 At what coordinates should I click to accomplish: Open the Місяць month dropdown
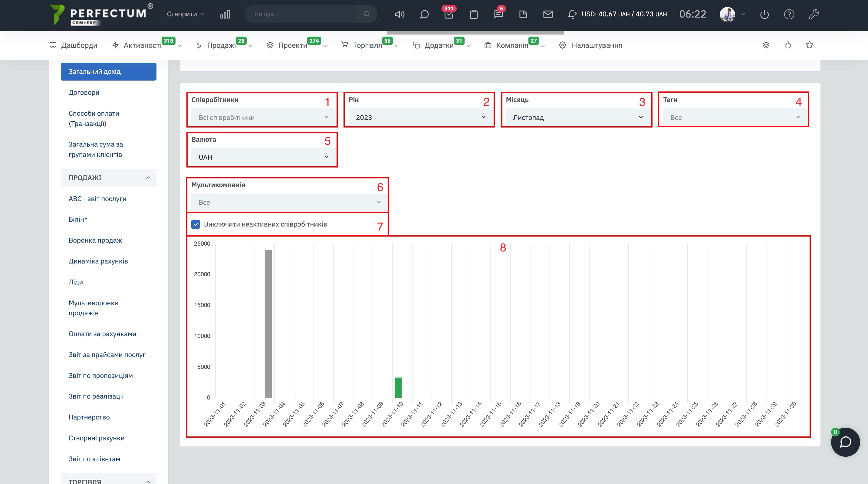(576, 118)
